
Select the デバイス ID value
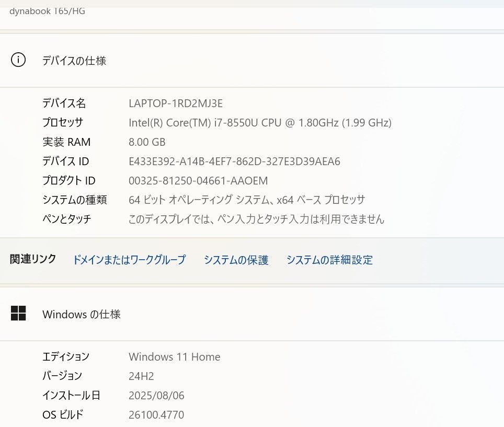(234, 161)
